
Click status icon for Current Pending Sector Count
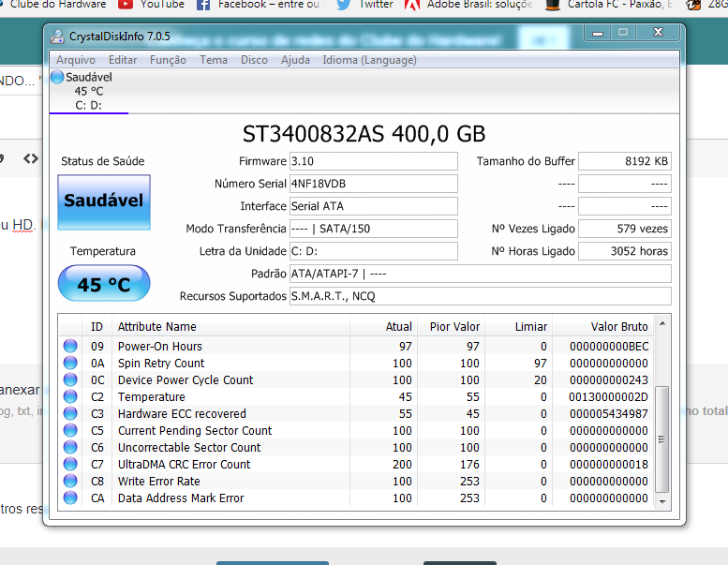click(x=70, y=430)
